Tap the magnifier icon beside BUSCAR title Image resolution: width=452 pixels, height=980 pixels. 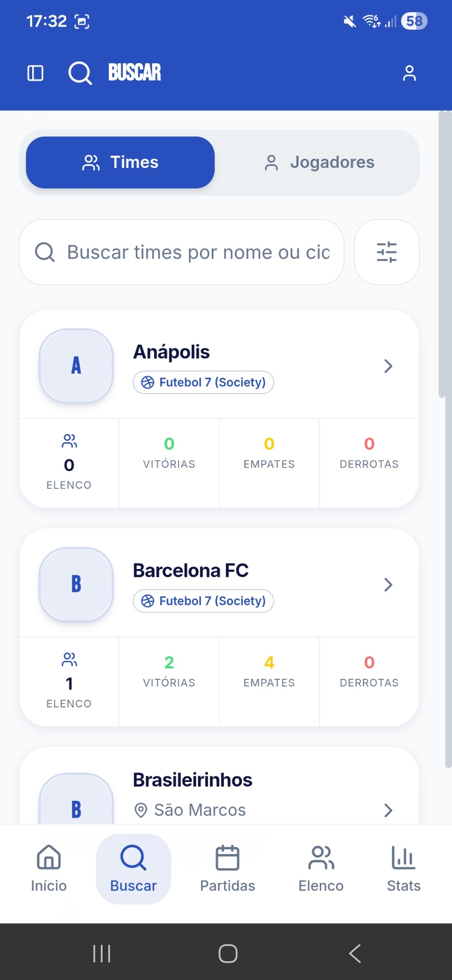pos(80,73)
